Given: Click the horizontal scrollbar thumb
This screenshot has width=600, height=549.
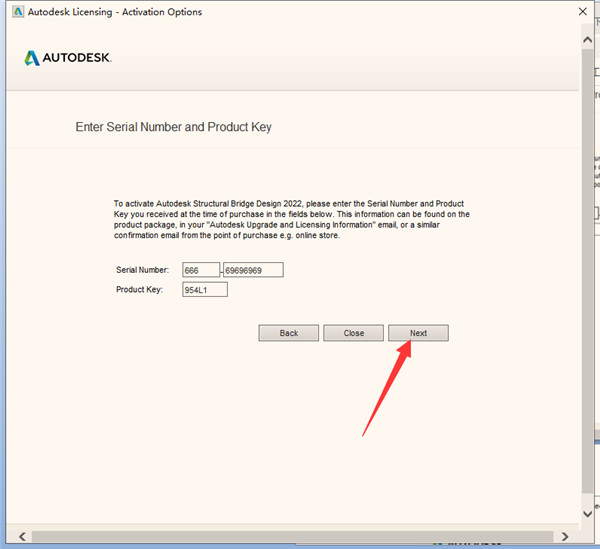Looking at the screenshot, I should pos(292,536).
